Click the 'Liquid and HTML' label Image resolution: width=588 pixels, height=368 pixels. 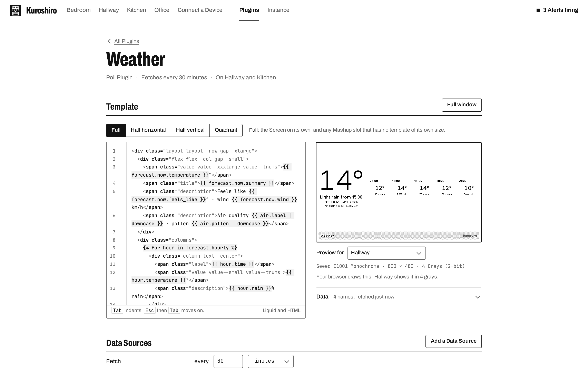[281, 310]
